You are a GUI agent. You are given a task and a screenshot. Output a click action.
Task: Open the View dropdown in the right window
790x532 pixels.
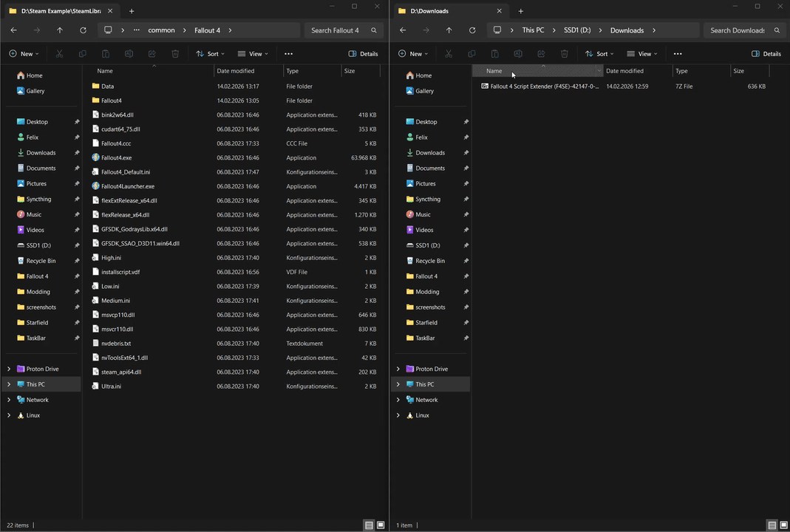pyautogui.click(x=644, y=53)
